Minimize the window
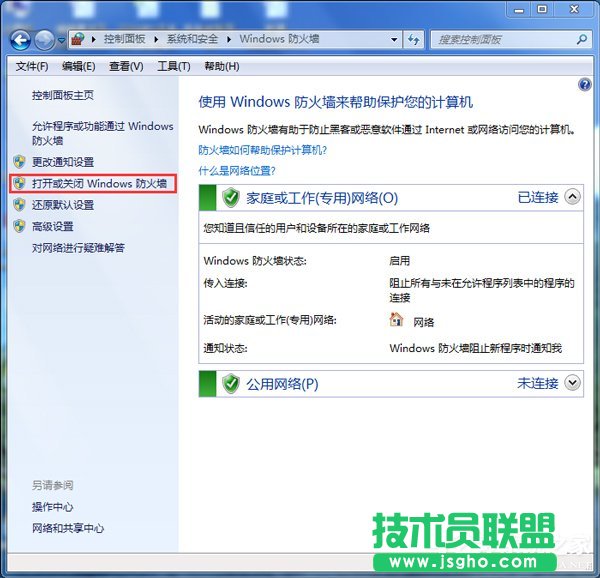The image size is (600, 578). (519, 10)
